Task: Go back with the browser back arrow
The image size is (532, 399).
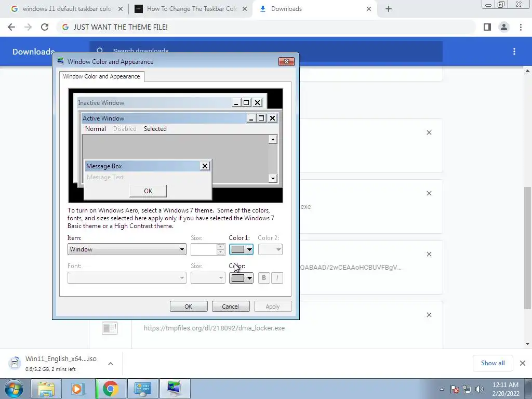Action: coord(11,27)
